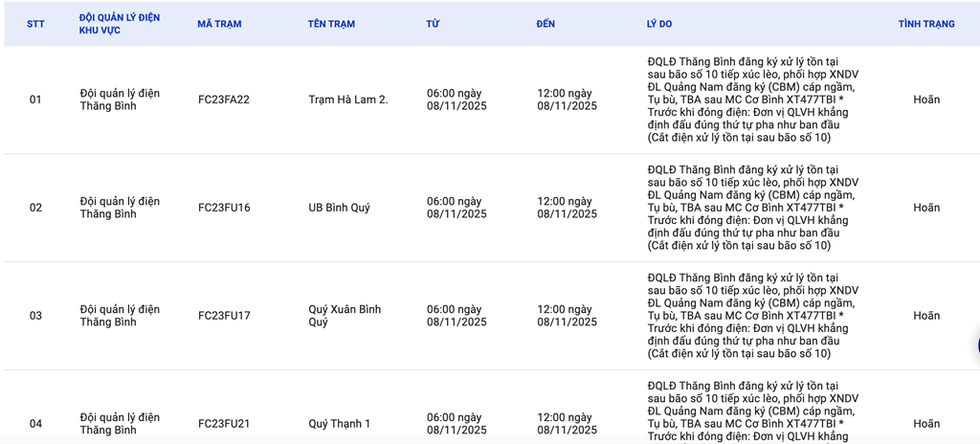Click the UB Bình Quý station name
980x444 pixels.
[x=339, y=208]
